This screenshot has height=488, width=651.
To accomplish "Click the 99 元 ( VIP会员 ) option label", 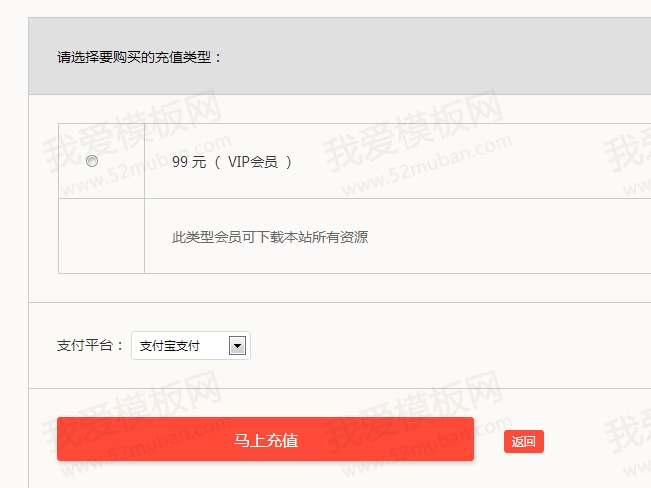I will pyautogui.click(x=232, y=162).
